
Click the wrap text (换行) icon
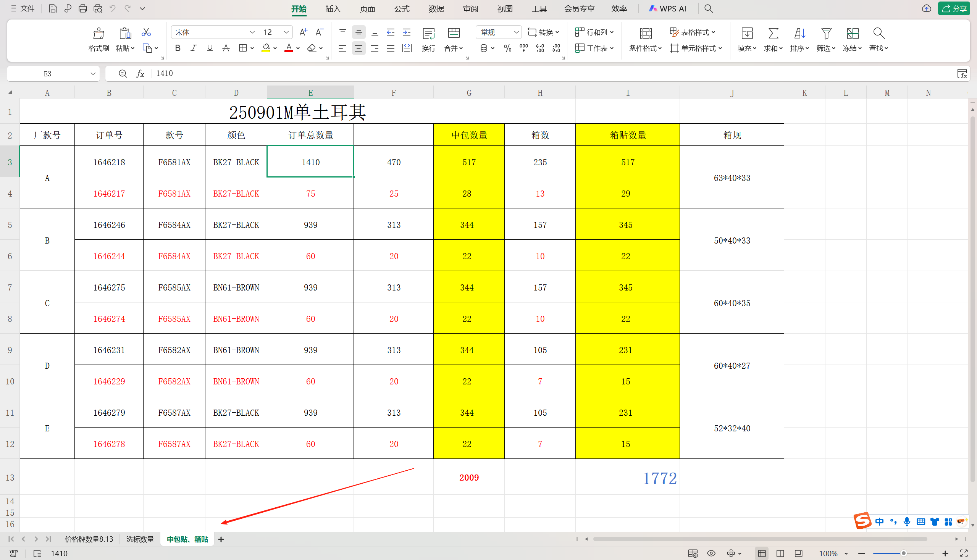(x=428, y=34)
